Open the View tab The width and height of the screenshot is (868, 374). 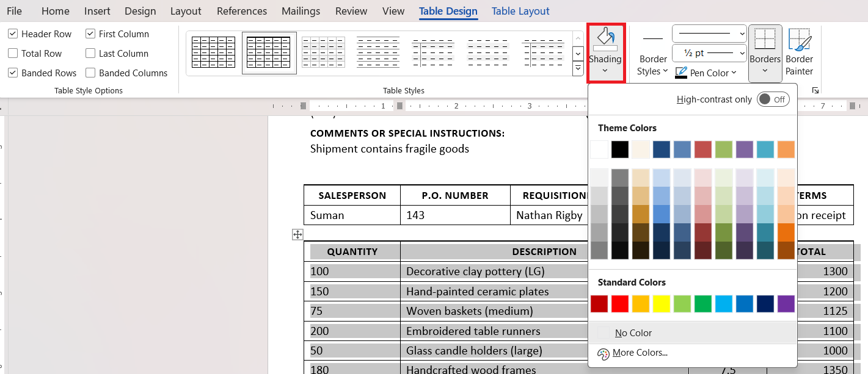point(393,11)
